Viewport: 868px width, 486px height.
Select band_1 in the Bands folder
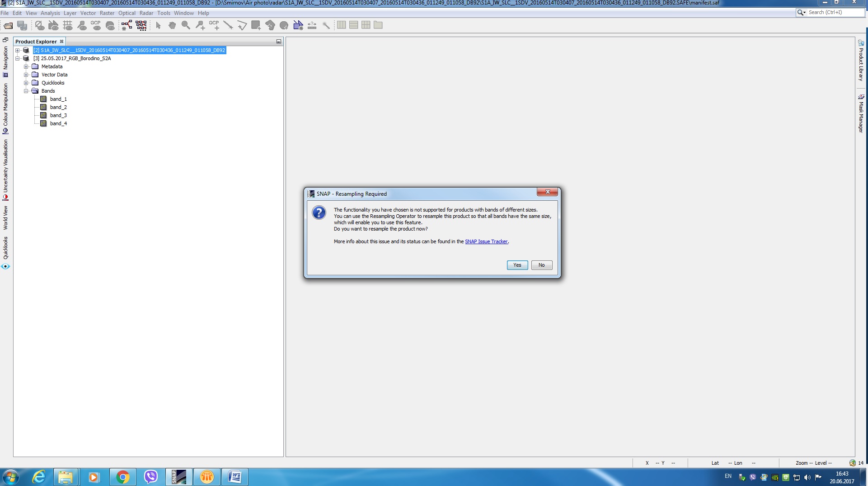[x=54, y=99]
